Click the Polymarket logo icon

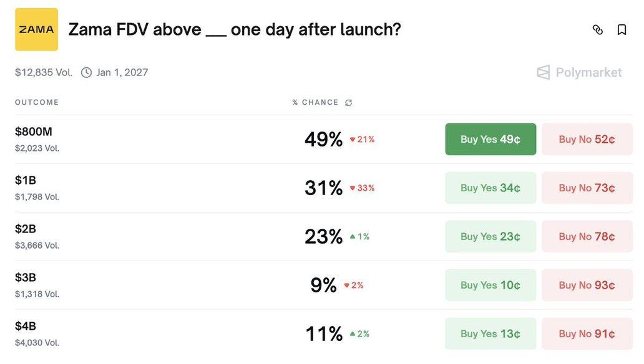point(544,72)
